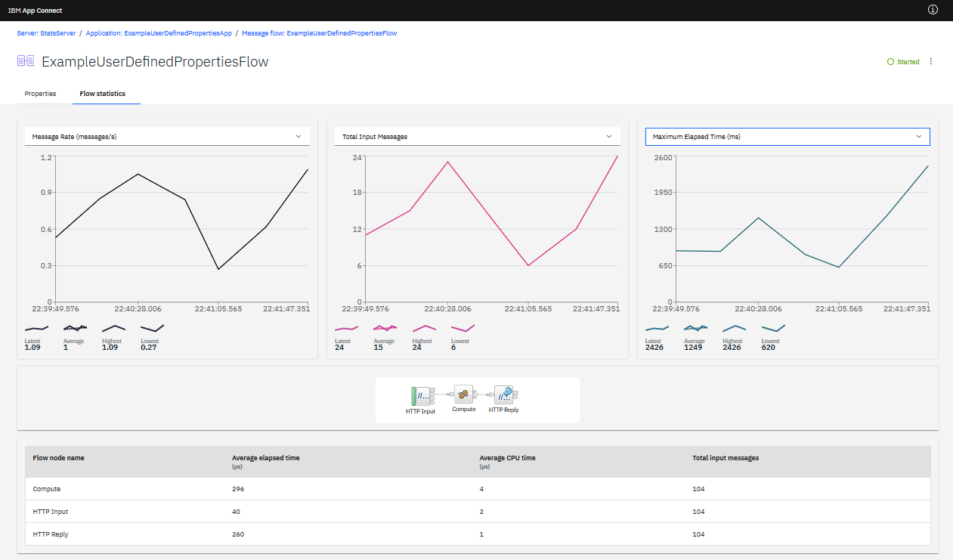Click the Maximum Elapsed Time Latest sparkline

coord(658,328)
